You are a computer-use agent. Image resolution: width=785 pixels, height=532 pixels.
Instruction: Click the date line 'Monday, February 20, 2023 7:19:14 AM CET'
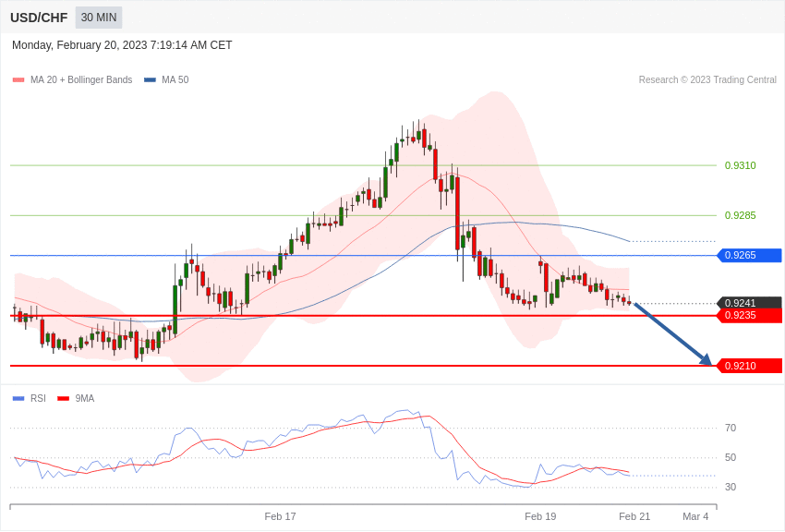pos(122,45)
